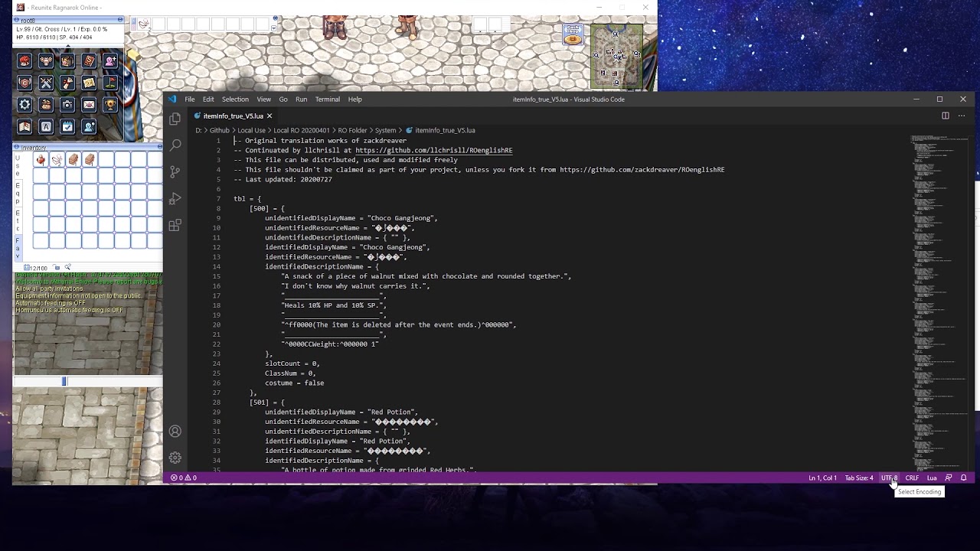This screenshot has width=980, height=551.
Task: Open the Extensions view
Action: pos(175,225)
